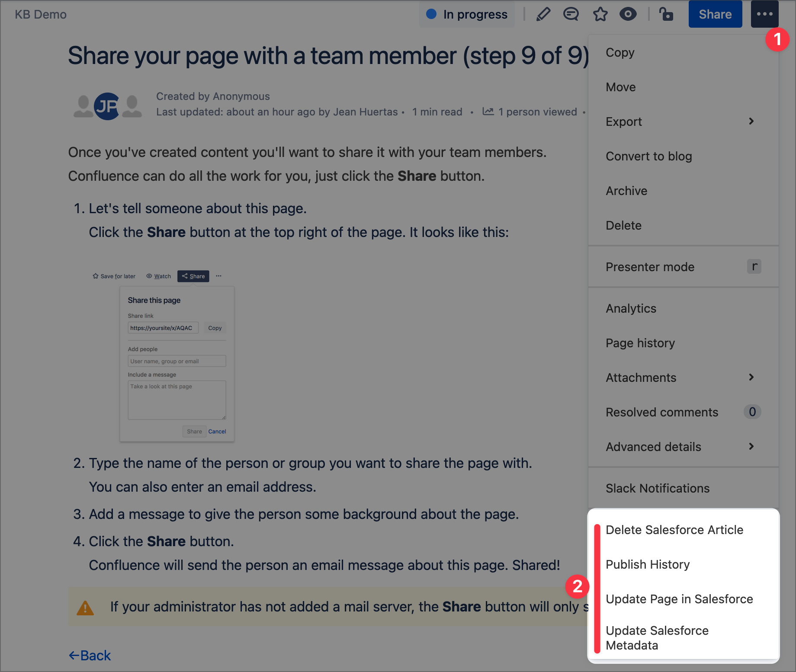Open the In progress status dropdown

(467, 14)
